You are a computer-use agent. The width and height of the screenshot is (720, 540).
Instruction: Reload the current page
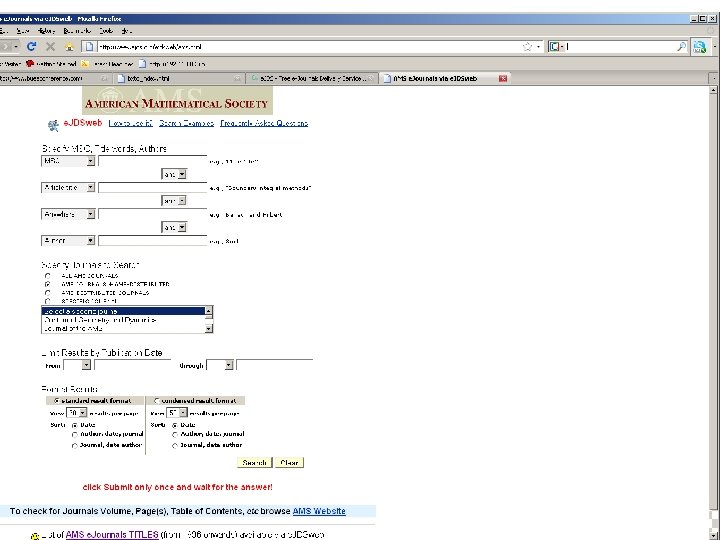(x=31, y=46)
